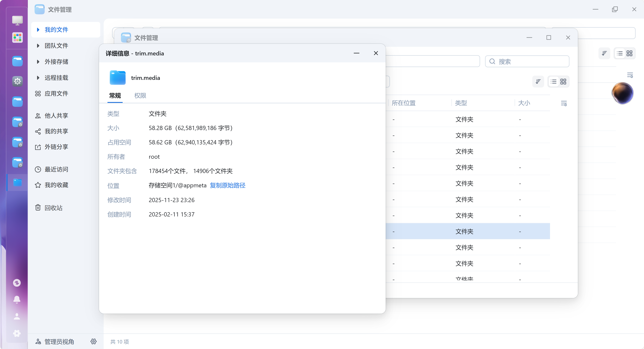Open the app grid launcher in dock
The image size is (644, 349).
pyautogui.click(x=17, y=38)
